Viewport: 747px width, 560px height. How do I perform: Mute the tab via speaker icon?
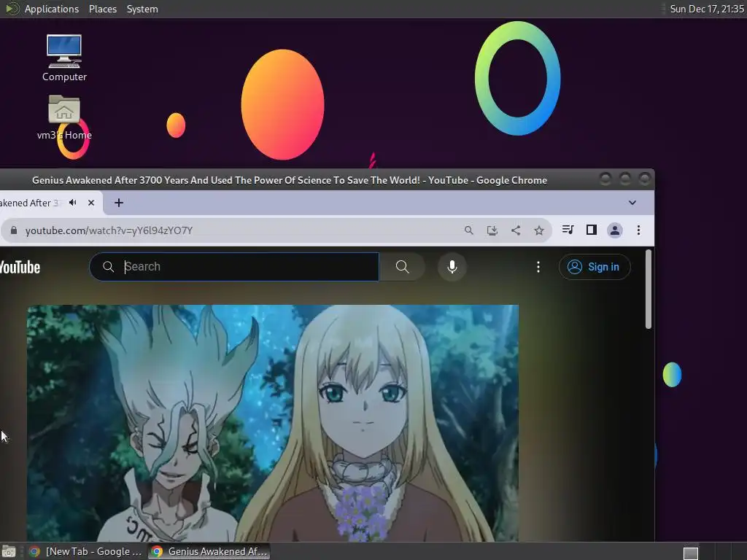coord(72,203)
